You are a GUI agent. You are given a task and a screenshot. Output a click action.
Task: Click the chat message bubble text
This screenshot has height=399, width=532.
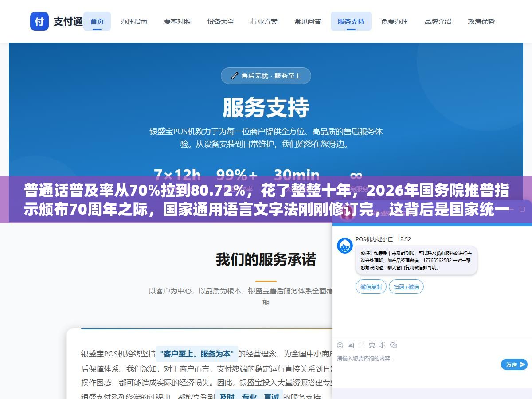tap(416, 260)
